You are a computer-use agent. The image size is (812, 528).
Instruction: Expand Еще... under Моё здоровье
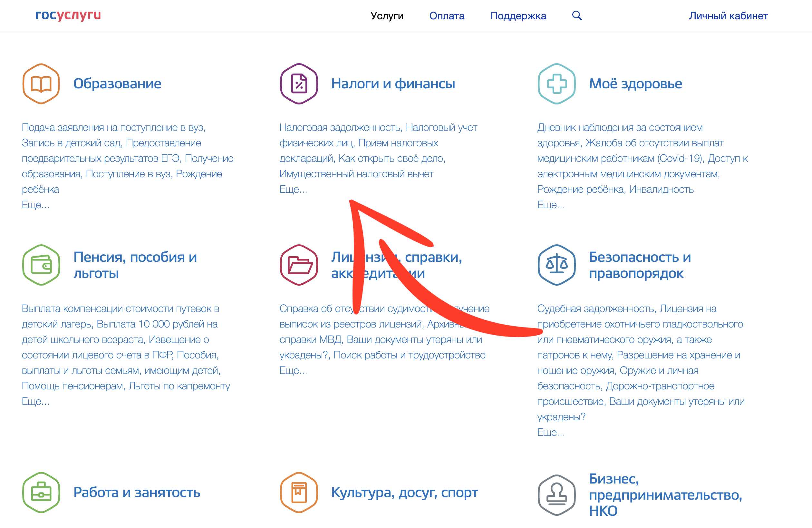[x=551, y=205]
